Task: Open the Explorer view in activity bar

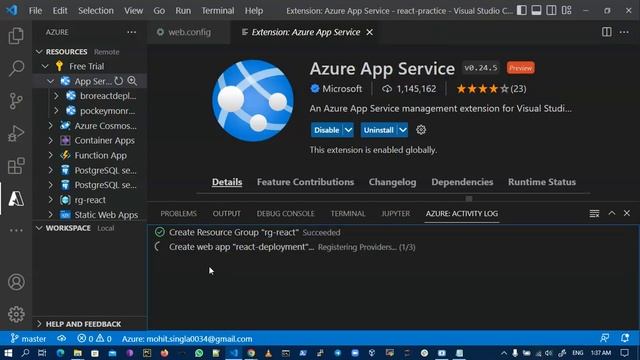Action: tap(16, 36)
